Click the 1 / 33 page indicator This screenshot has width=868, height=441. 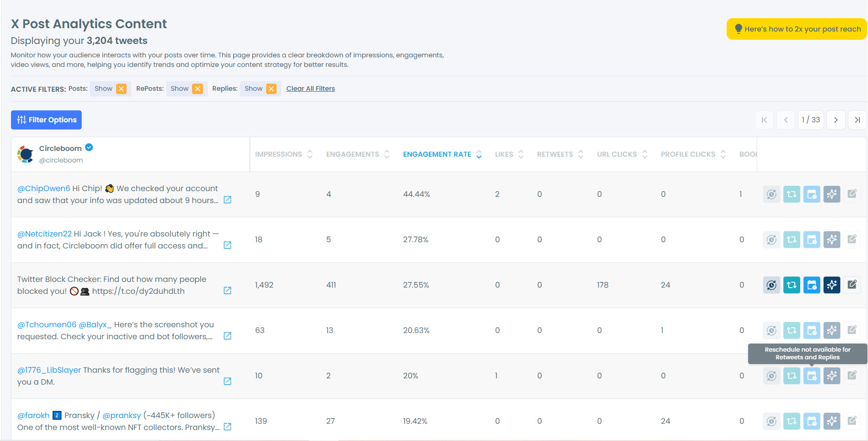(x=811, y=120)
